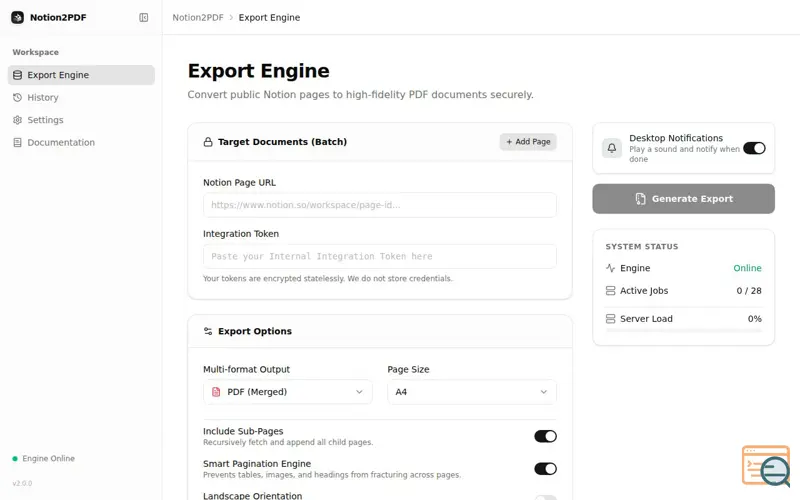Focus the Integration Token field

[x=380, y=256]
